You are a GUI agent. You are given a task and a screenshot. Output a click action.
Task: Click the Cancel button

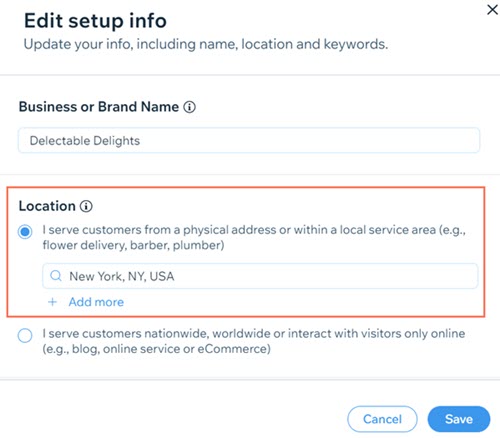coord(382,419)
